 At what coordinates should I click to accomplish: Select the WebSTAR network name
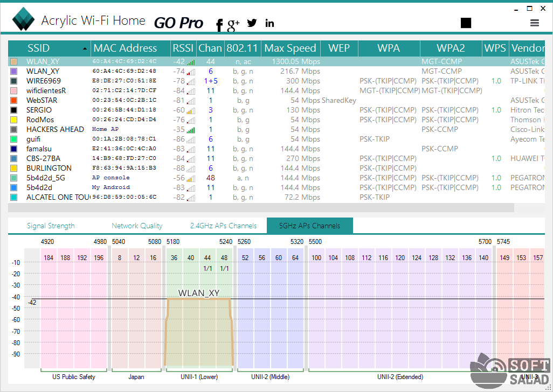click(x=42, y=100)
